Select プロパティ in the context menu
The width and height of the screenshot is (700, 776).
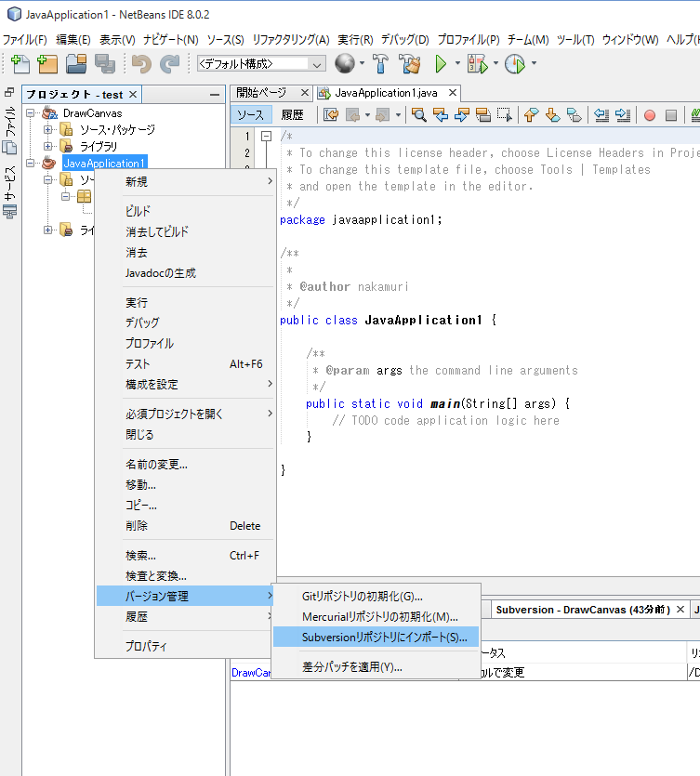[x=185, y=646]
